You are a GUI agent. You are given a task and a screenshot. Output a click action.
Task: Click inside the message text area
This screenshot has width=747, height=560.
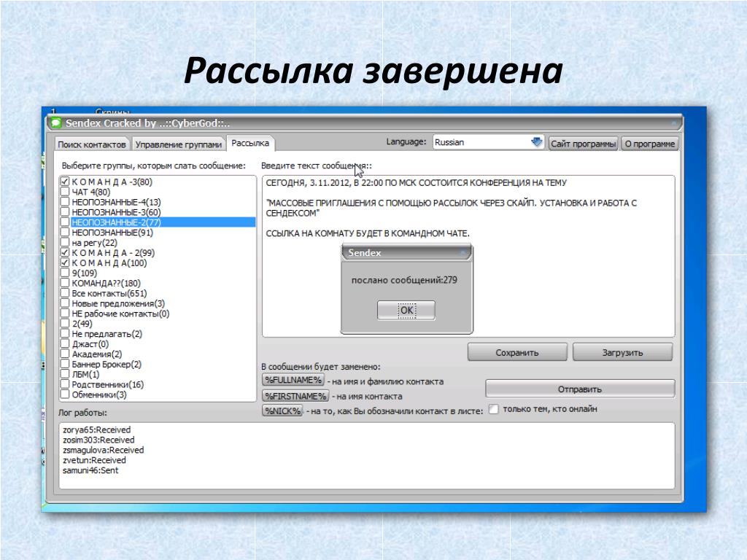[x=468, y=256]
